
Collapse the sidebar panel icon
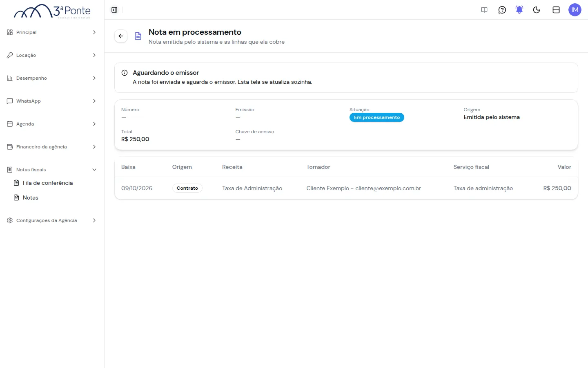114,10
